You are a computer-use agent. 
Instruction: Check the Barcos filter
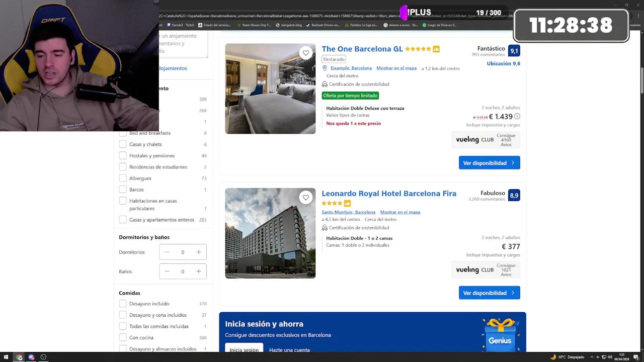[x=123, y=190]
